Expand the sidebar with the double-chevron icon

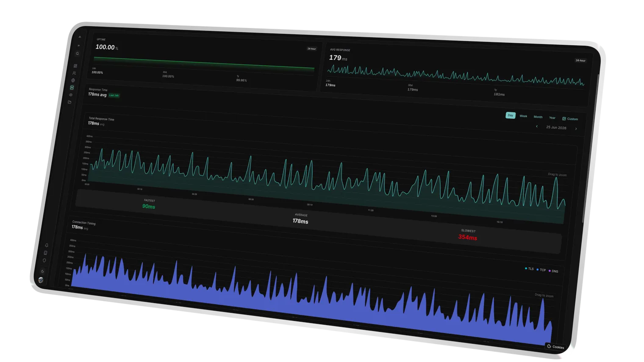point(78,45)
